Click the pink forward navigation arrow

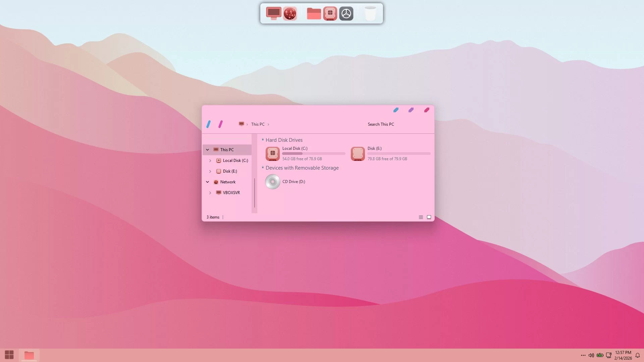[220, 124]
